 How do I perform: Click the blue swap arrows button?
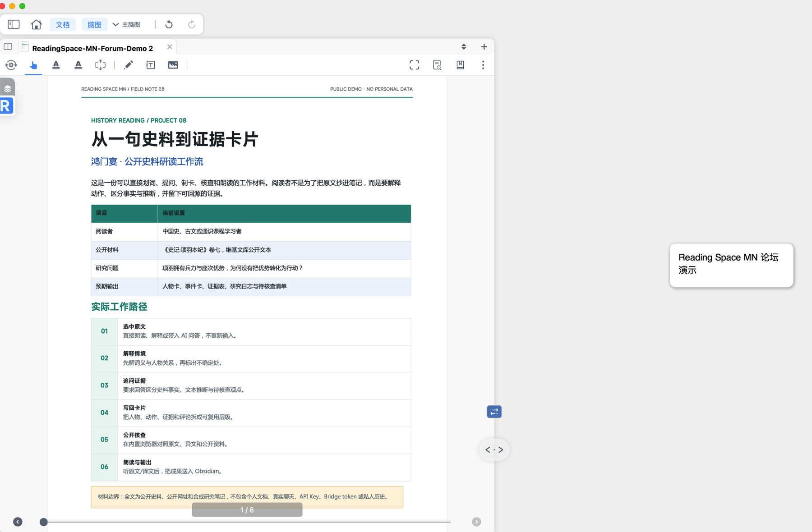494,412
